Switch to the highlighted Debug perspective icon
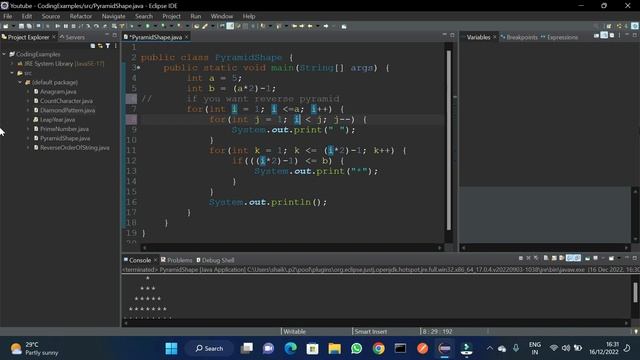 click(x=635, y=26)
